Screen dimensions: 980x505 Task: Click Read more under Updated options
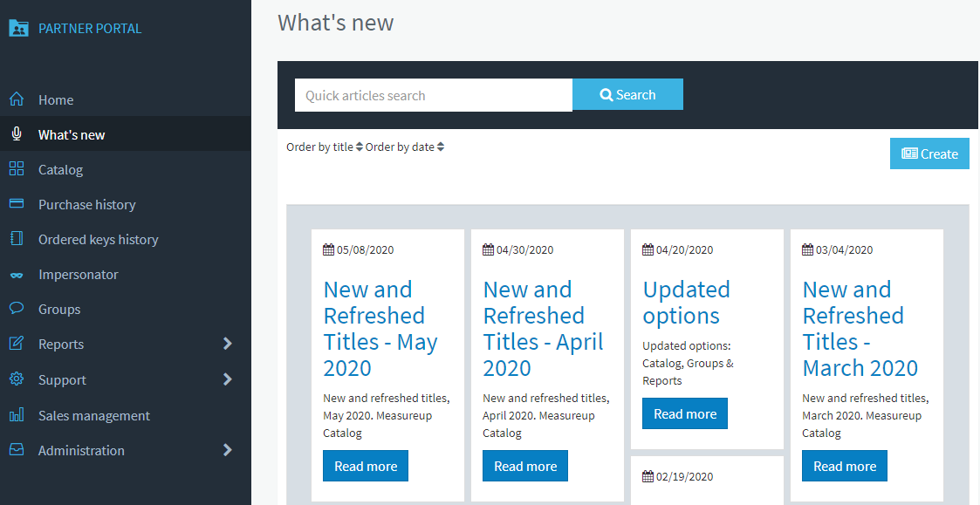coord(685,413)
